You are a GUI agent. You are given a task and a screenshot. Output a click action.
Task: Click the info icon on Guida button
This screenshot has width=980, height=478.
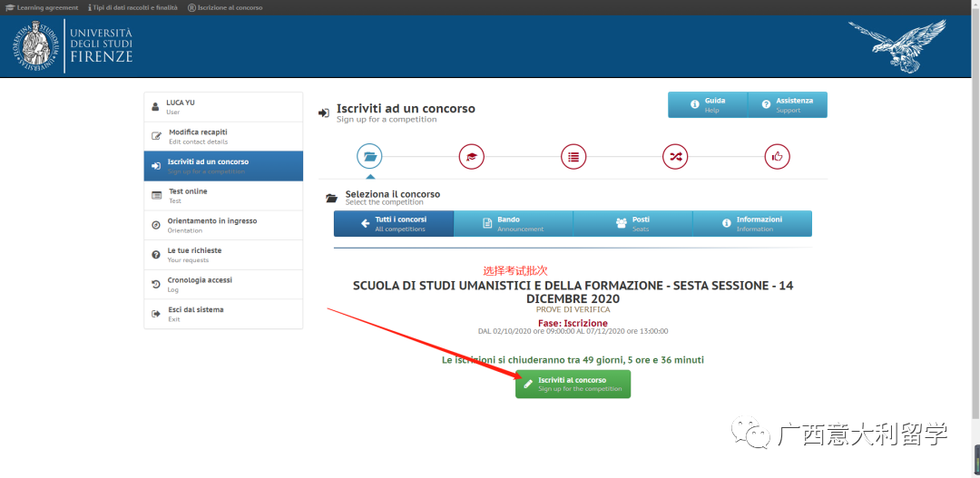pyautogui.click(x=694, y=104)
